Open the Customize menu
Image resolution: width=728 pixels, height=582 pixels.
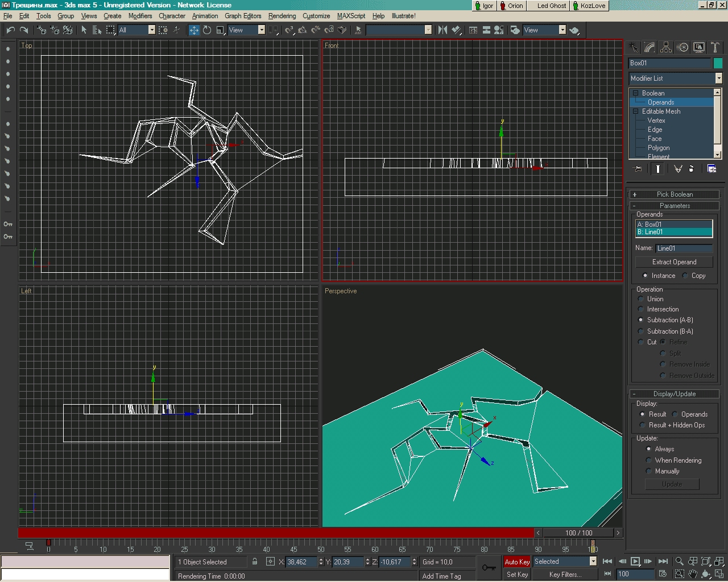316,16
